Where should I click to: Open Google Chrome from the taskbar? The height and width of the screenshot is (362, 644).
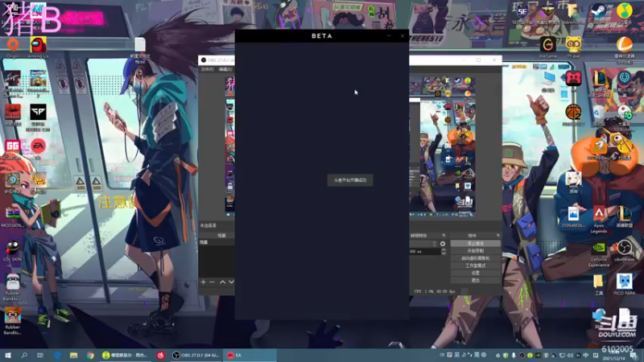click(x=90, y=355)
